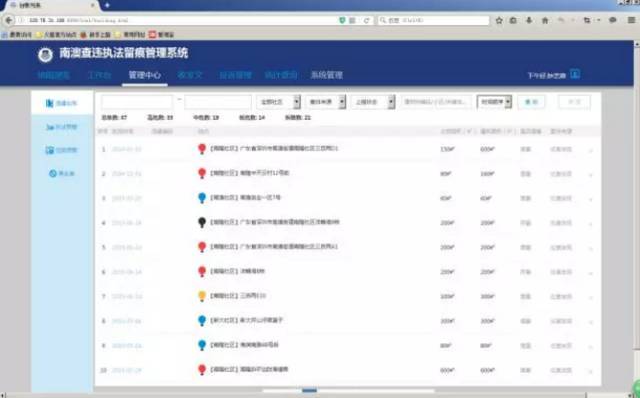Click the browser back arrow button
The width and height of the screenshot is (640, 398).
tap(9, 20)
